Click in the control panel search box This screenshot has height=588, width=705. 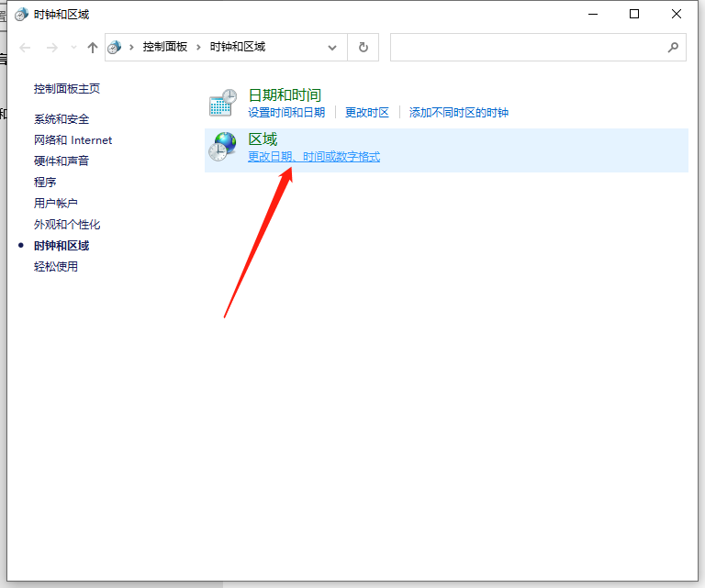tap(538, 47)
